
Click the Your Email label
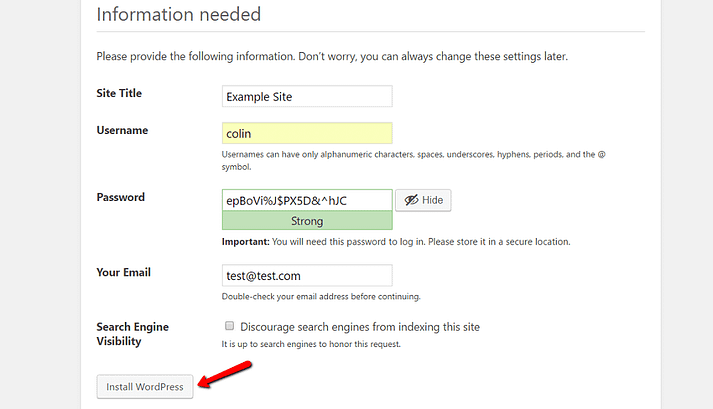123,271
